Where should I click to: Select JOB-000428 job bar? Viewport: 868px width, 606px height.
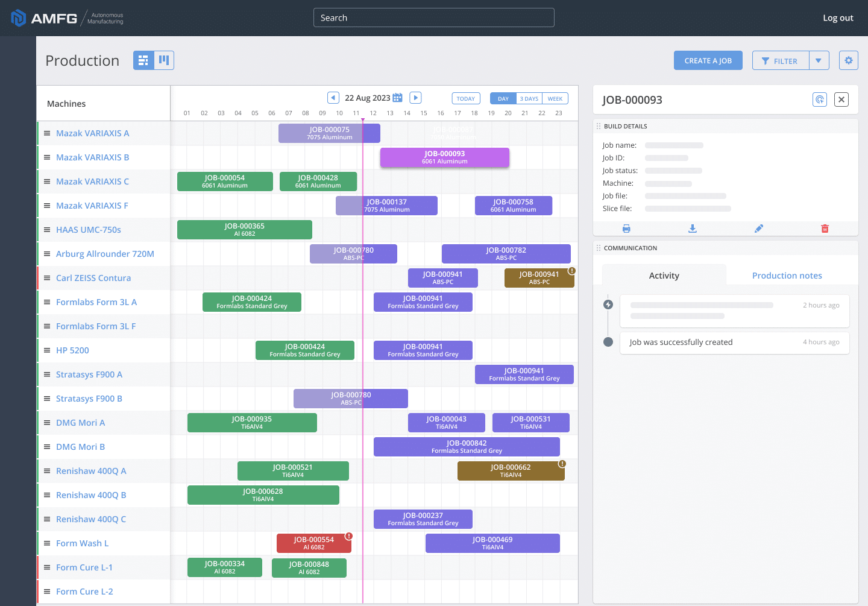[x=318, y=181]
